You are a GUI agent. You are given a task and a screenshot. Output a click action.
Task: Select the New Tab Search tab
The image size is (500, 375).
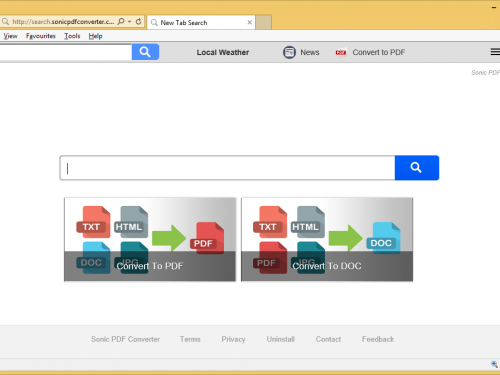pos(201,22)
